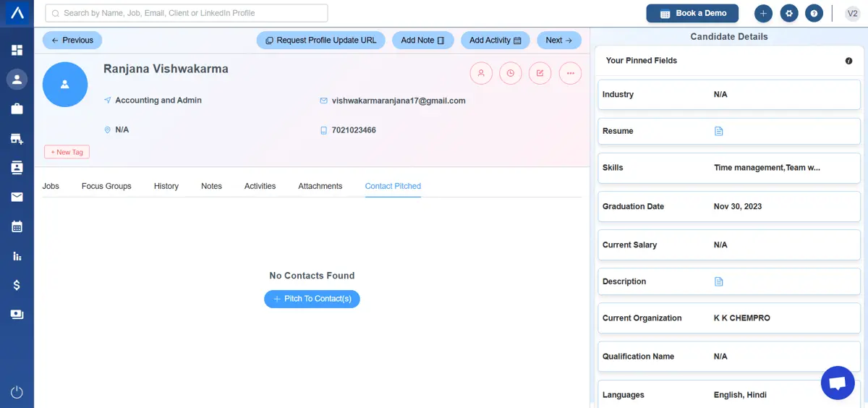
Task: Switch to the Activities tab
Action: [260, 186]
